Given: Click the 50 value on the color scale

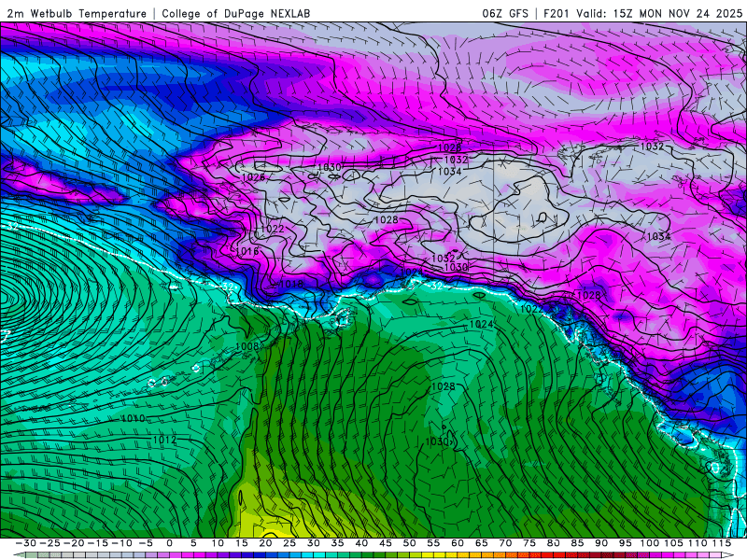Looking at the screenshot, I should [409, 543].
